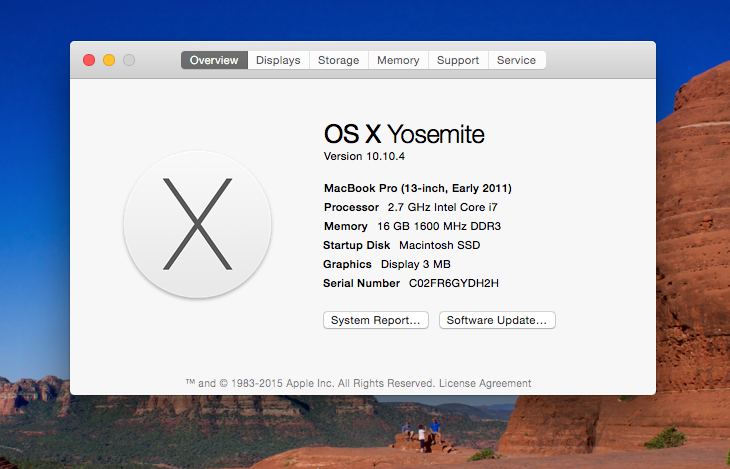Screen dimensions: 730x469
Task: Open Software Update...
Action: click(x=497, y=320)
